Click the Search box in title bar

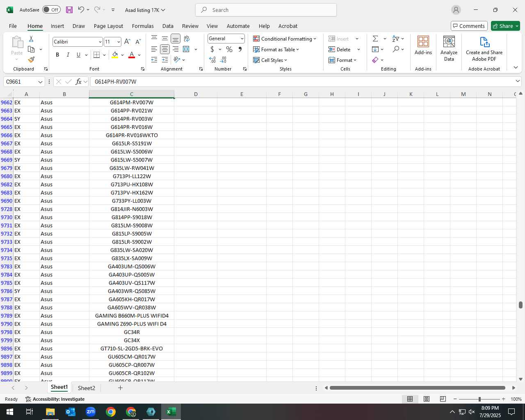266,10
